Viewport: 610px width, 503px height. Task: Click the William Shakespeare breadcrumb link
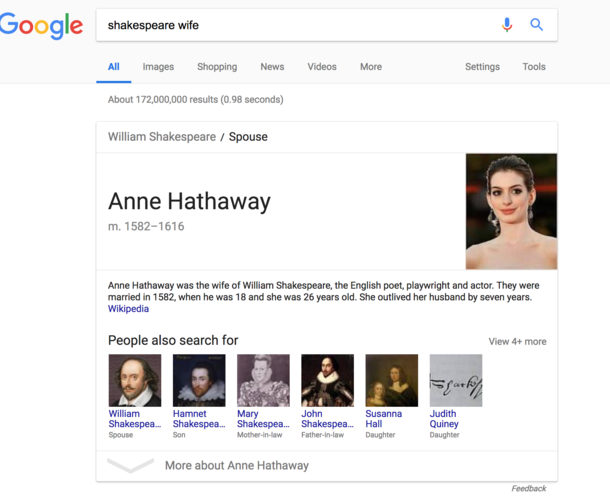[x=162, y=137]
